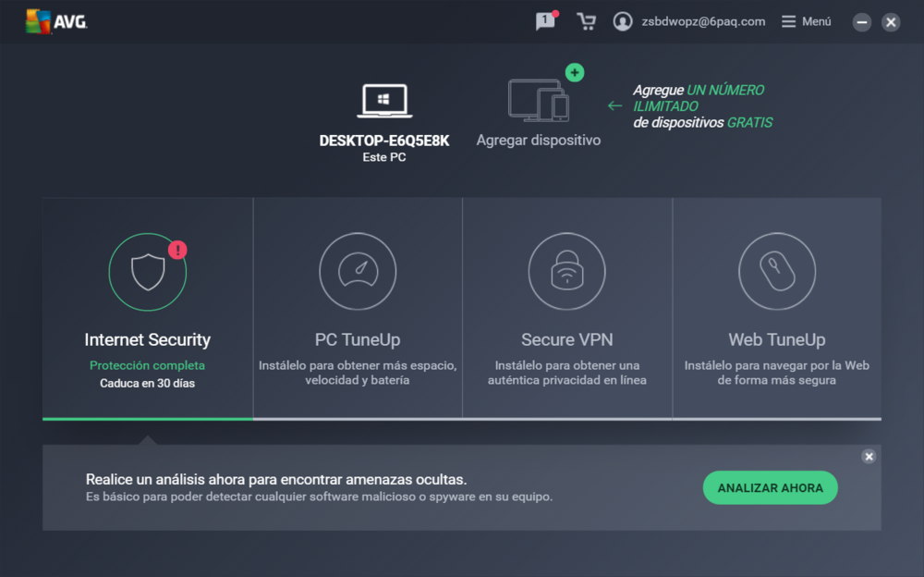Click the user account profile icon

click(x=623, y=20)
